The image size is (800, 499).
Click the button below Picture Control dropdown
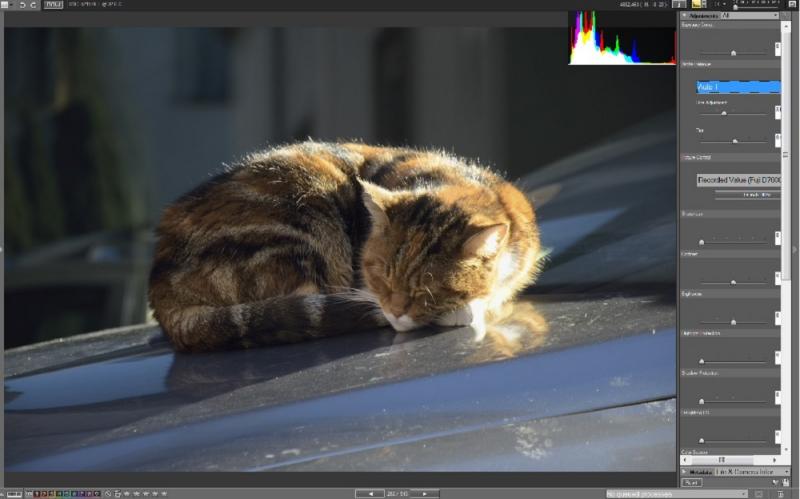747,195
